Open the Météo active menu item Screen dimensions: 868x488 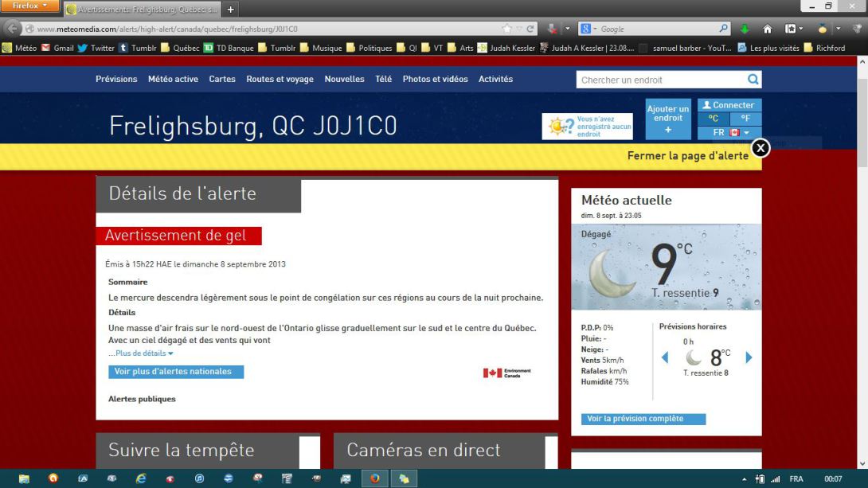point(173,79)
